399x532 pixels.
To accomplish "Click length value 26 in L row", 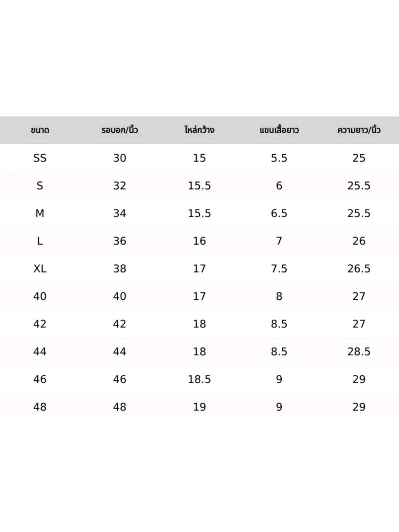I will (359, 241).
